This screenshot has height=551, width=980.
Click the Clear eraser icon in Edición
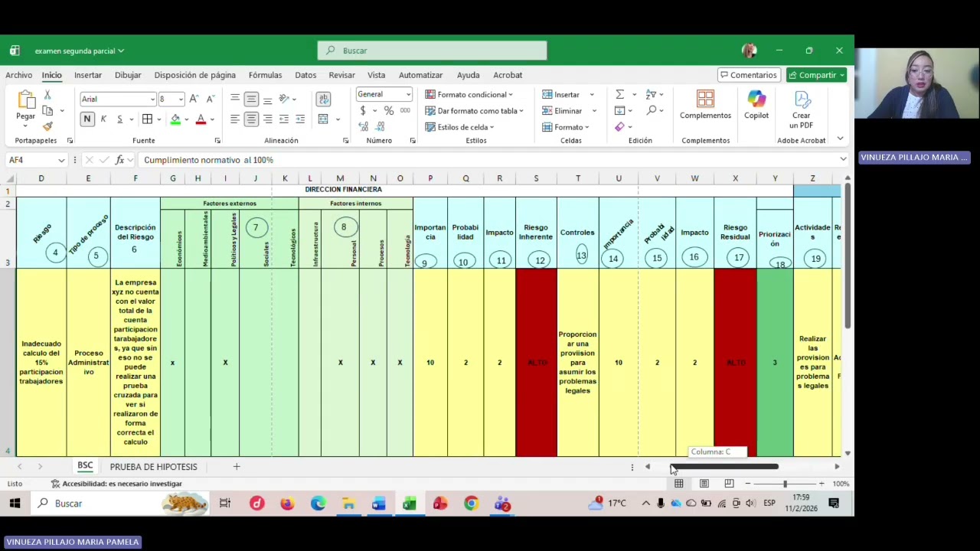click(x=619, y=127)
